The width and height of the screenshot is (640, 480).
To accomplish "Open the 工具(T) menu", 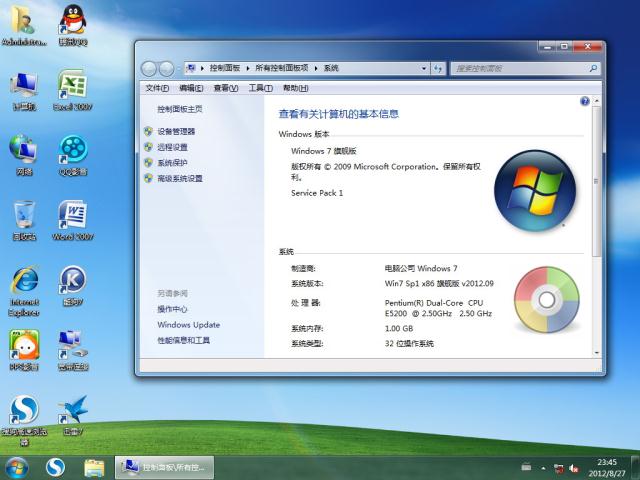I will (260, 88).
